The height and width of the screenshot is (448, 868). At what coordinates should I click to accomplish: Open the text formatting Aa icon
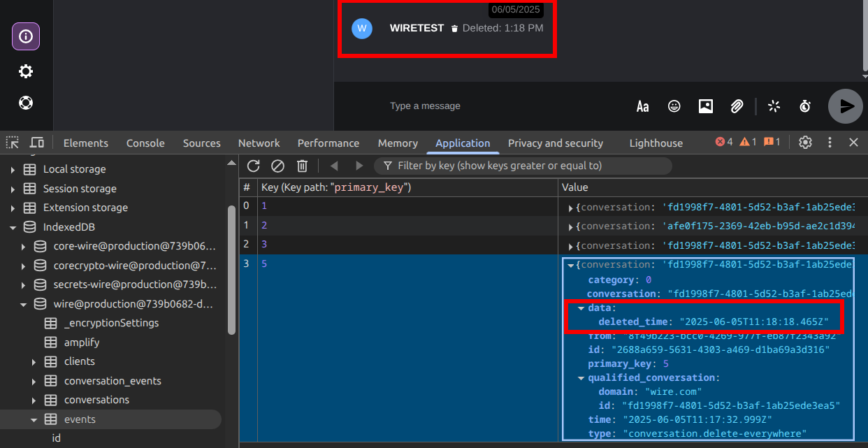[642, 106]
